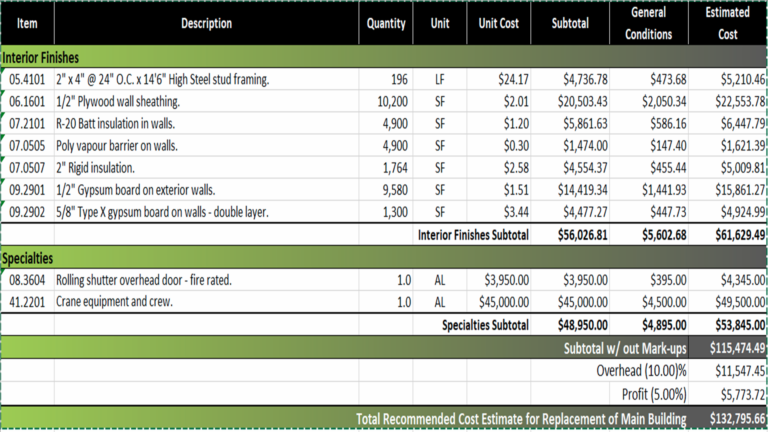This screenshot has width=768, height=432.
Task: Click the Interior Finishes section heading
Action: click(x=40, y=58)
